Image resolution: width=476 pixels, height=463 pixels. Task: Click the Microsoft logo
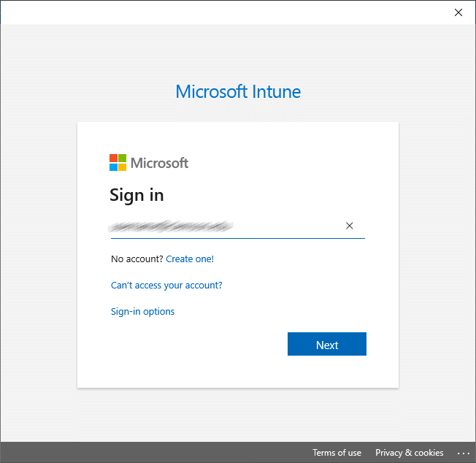(149, 163)
